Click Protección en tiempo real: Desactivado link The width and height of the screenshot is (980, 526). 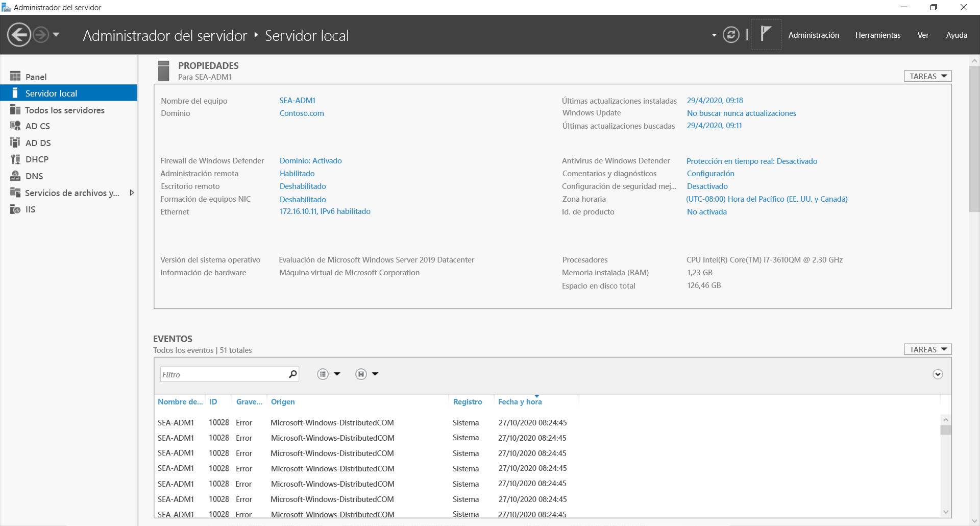pyautogui.click(x=751, y=161)
